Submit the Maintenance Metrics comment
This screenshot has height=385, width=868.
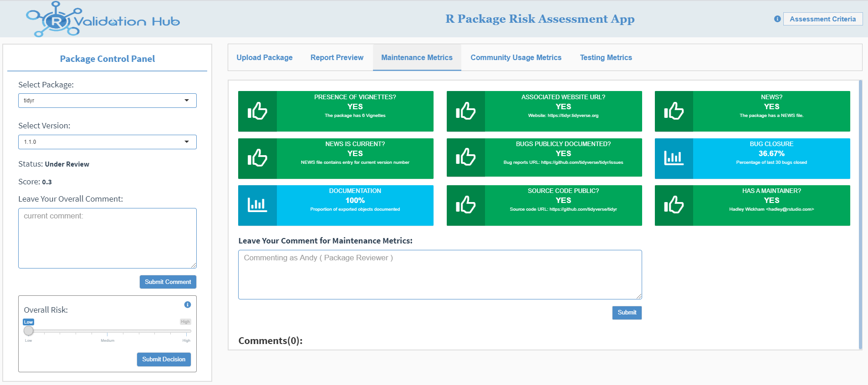627,313
